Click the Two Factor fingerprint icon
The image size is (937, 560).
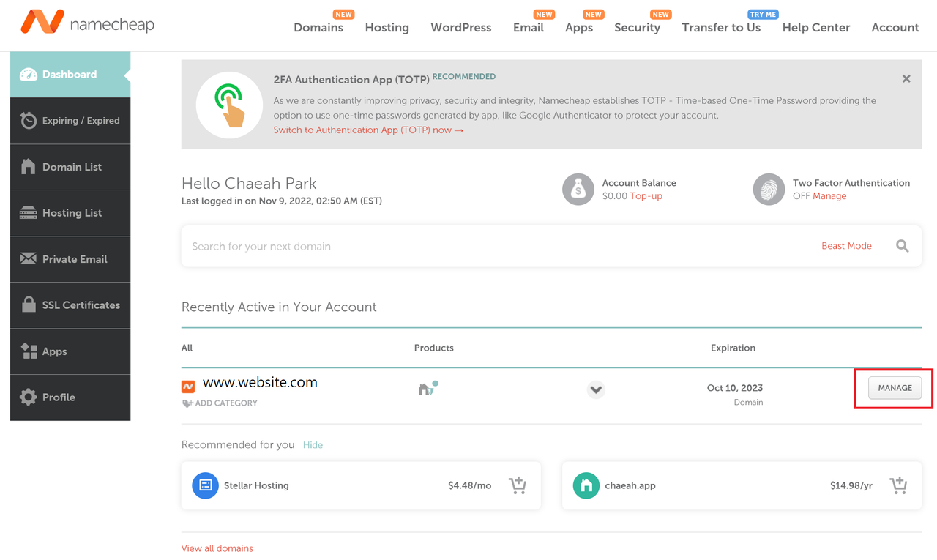point(769,190)
